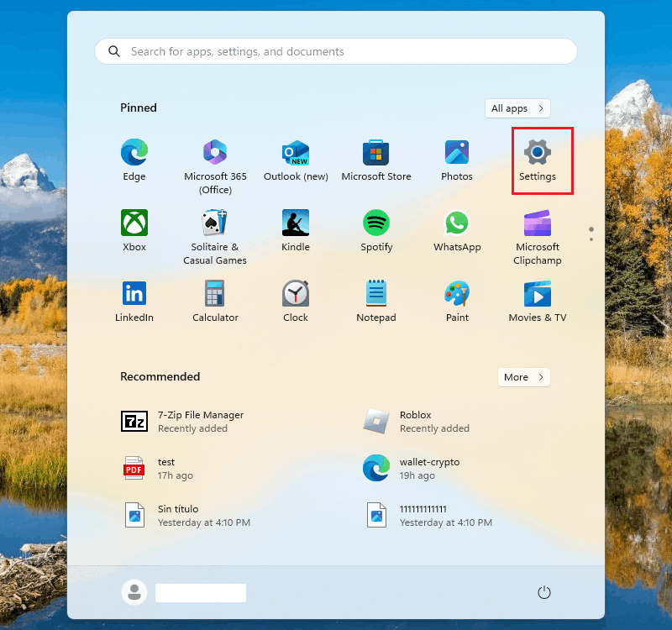The image size is (672, 630).
Task: Go to next pinned apps page dot
Action: click(x=591, y=239)
